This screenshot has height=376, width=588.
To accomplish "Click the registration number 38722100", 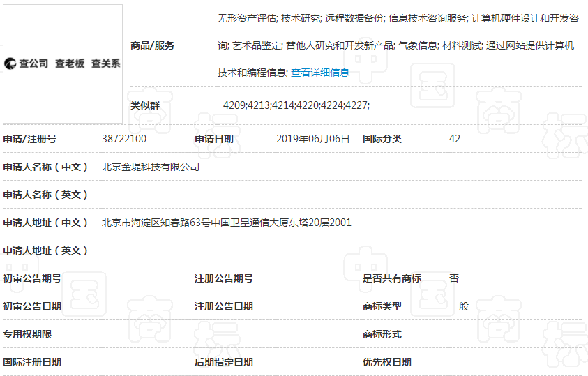I will click(124, 139).
